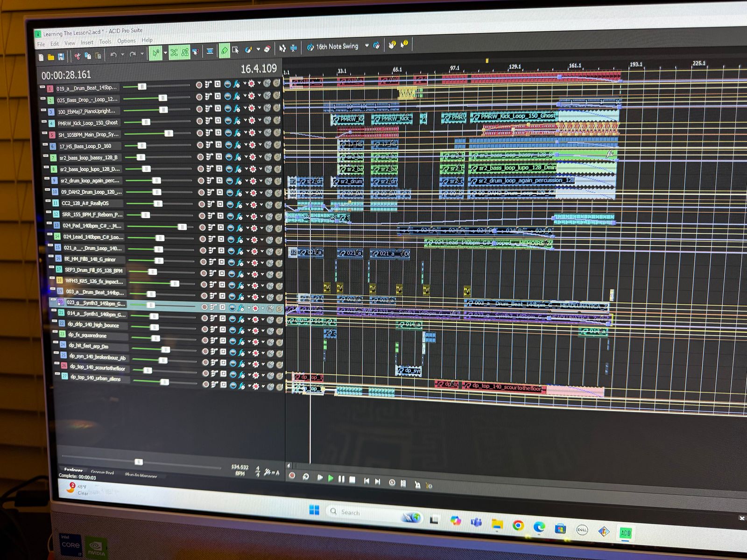Click the Stop button in transport
The image size is (747, 560).
[352, 479]
